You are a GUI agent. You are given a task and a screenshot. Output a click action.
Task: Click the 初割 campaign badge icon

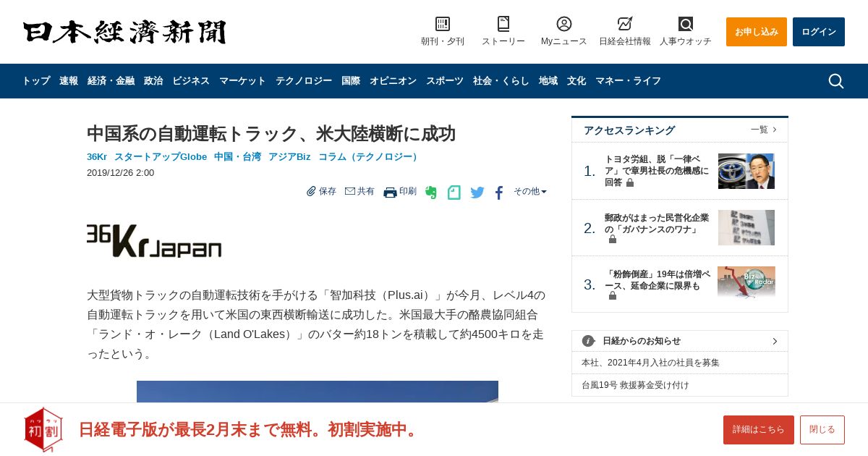tap(43, 429)
